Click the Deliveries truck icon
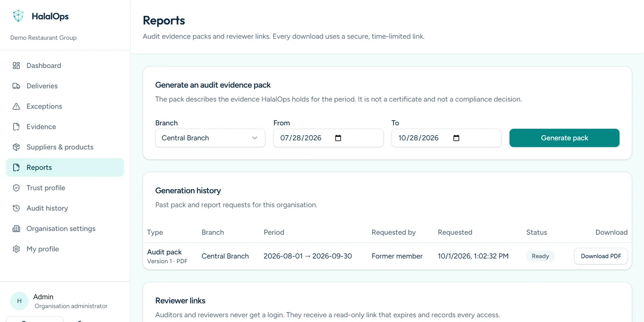This screenshot has width=644, height=322. point(16,86)
